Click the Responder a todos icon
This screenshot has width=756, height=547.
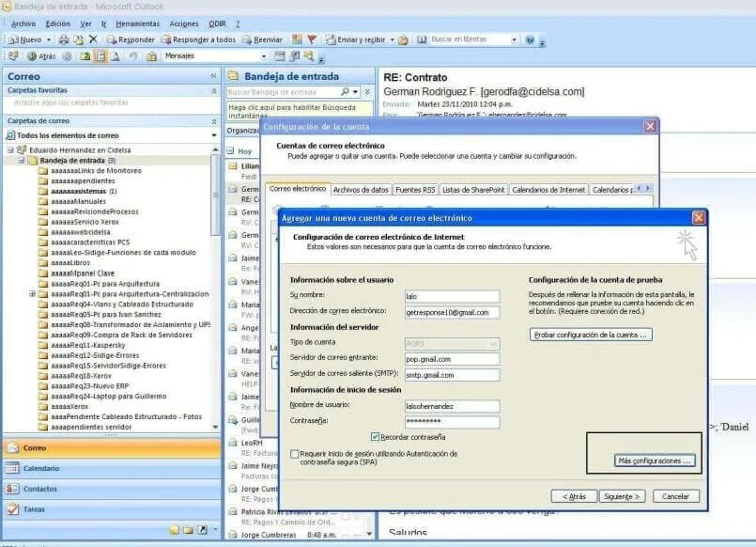165,39
